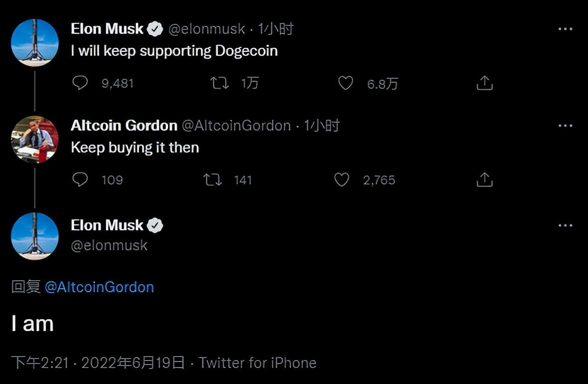Click Elon Musk's rocket avatar on first tweet
The image size is (588, 384).
(x=34, y=42)
